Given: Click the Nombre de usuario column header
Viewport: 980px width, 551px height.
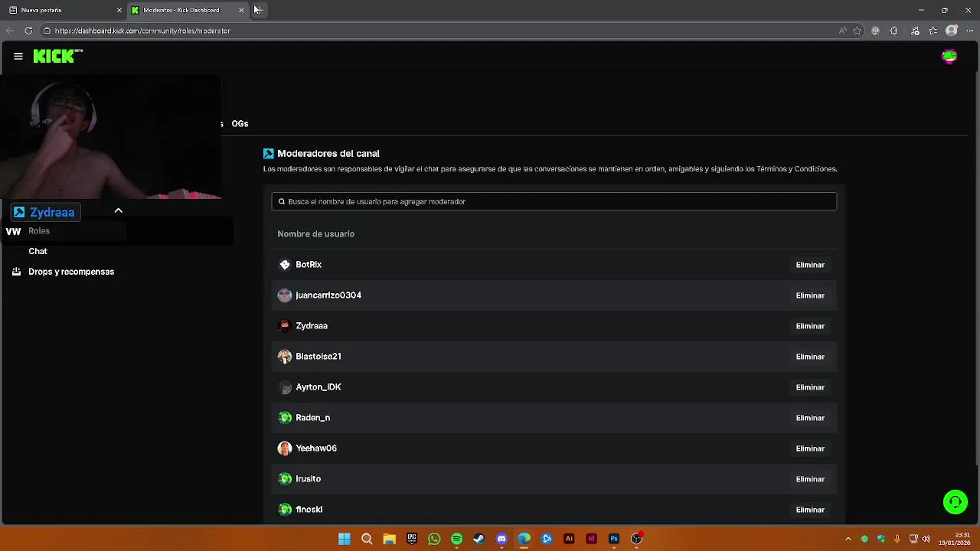Looking at the screenshot, I should click(316, 234).
